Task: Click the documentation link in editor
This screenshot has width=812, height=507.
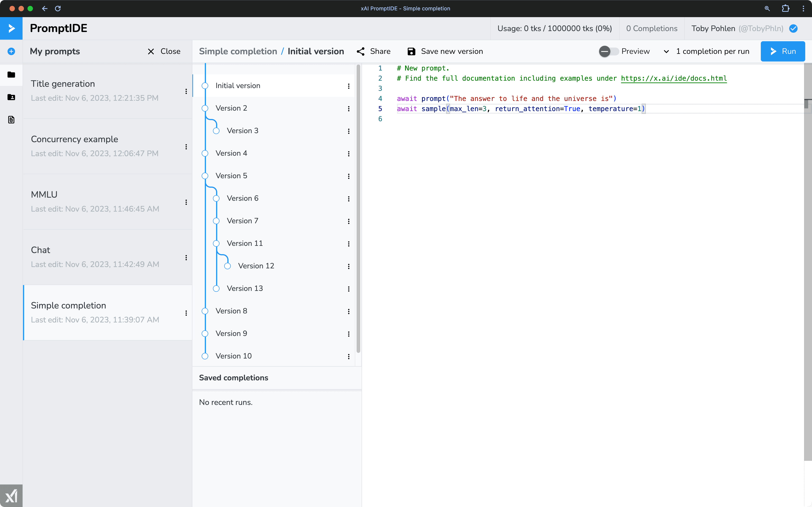Action: (674, 78)
